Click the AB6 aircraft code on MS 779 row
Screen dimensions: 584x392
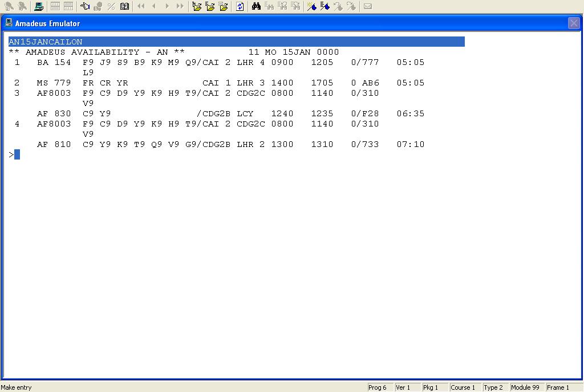tap(371, 83)
